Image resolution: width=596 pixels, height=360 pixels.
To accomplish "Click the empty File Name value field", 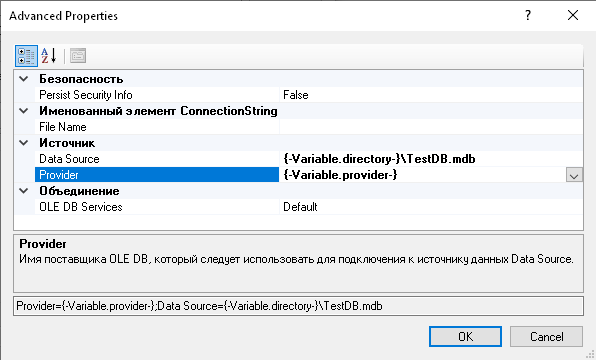I will [431, 127].
